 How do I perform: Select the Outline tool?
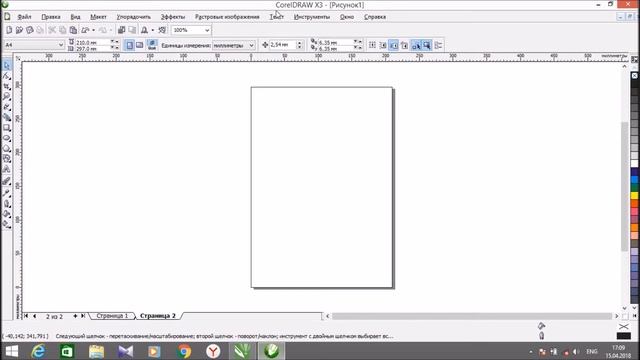click(7, 203)
